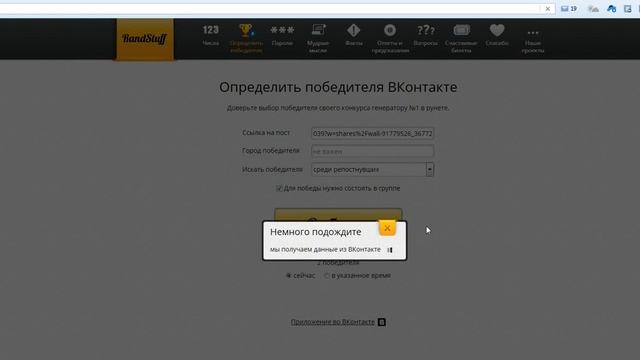Click the address bar X stop button
The height and width of the screenshot is (360, 640).
pyautogui.click(x=548, y=9)
